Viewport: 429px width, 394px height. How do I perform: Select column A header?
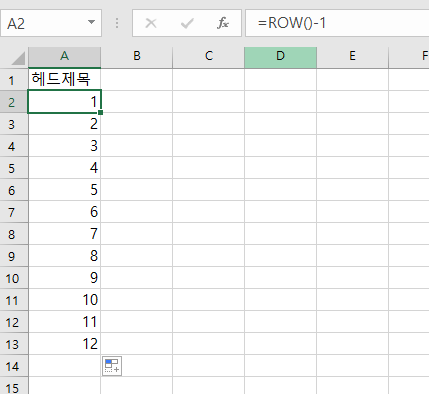(x=64, y=56)
